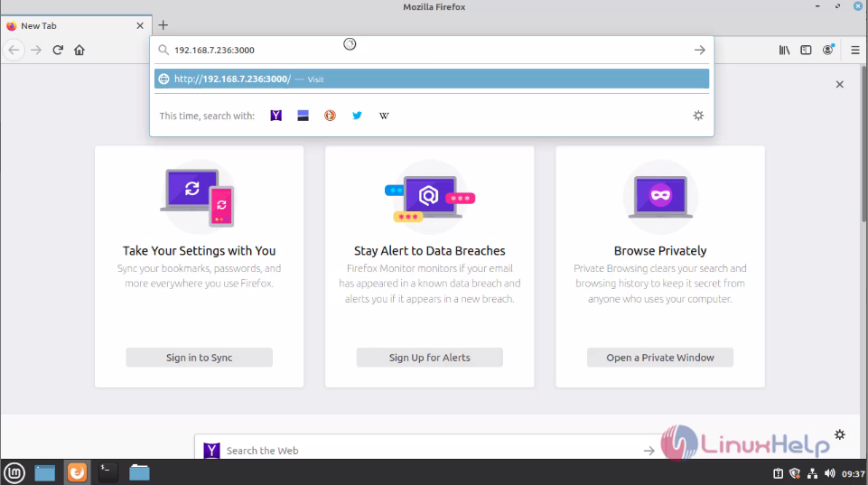Click the Firefox Monitor illustration
This screenshot has height=485, width=868.
pyautogui.click(x=430, y=198)
